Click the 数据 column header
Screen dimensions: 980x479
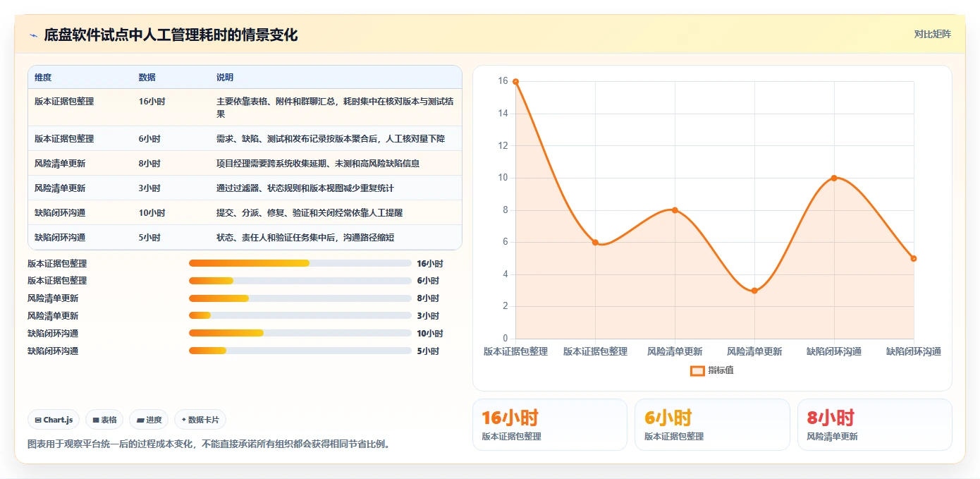147,78
